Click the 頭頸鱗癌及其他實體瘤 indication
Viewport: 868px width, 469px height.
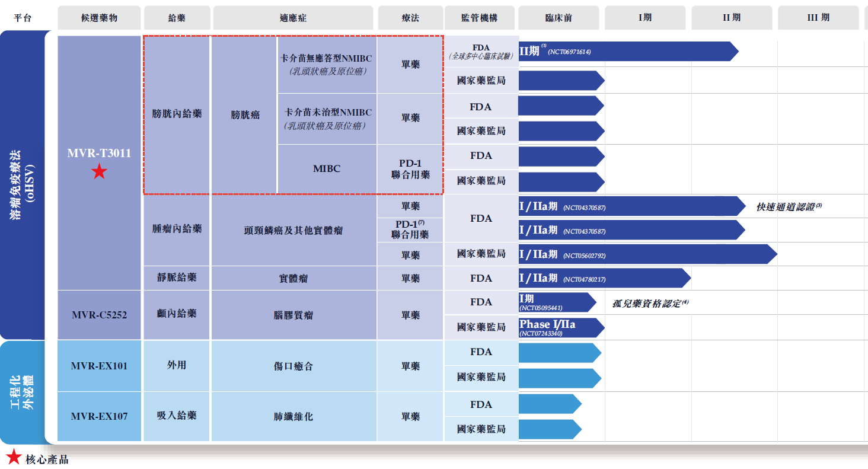(x=294, y=231)
